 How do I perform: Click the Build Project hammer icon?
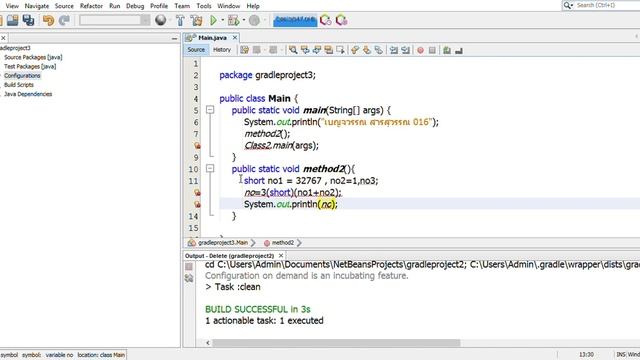[x=180, y=20]
